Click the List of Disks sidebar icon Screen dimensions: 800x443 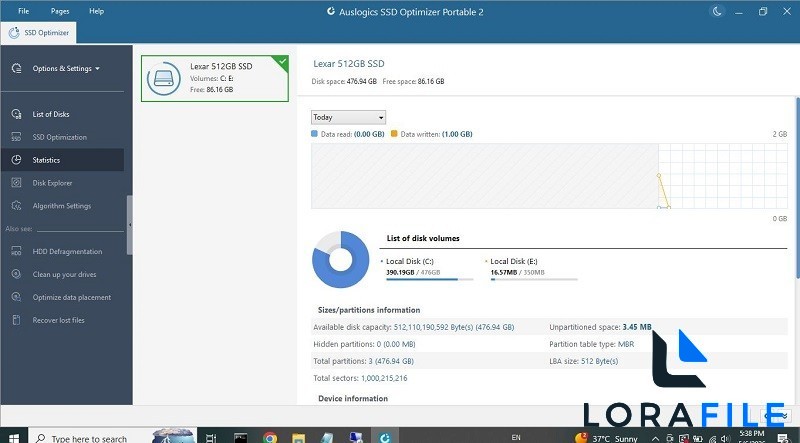click(16, 114)
